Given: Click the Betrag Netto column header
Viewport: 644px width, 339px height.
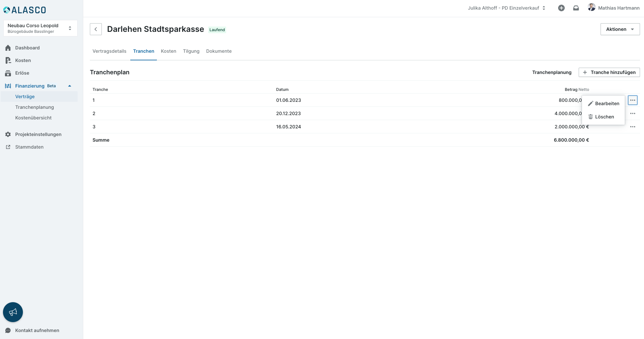Looking at the screenshot, I should pos(577,90).
